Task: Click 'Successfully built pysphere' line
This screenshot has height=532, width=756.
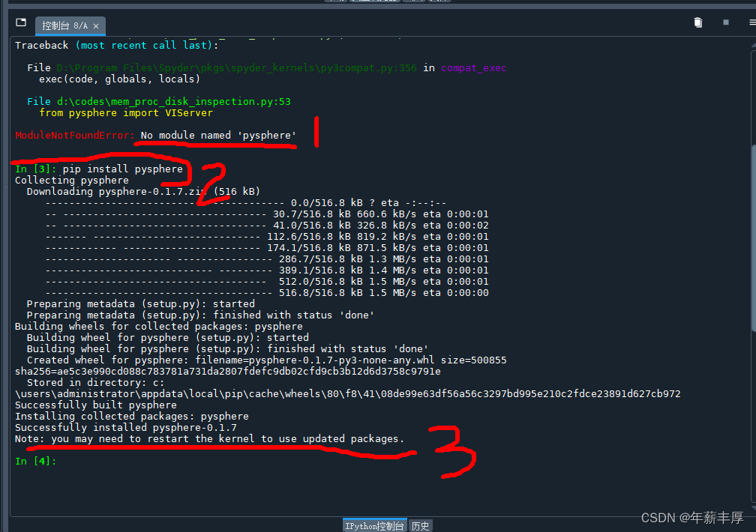Action: 96,405
